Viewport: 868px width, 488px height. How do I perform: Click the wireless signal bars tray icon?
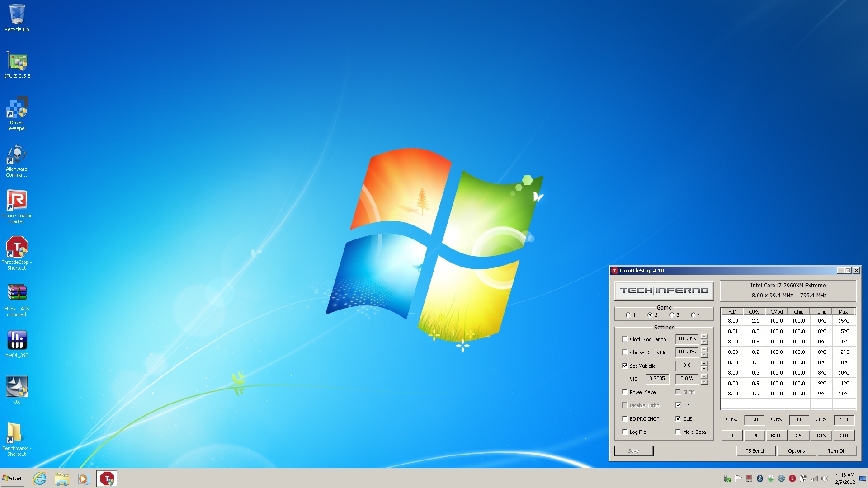click(814, 479)
